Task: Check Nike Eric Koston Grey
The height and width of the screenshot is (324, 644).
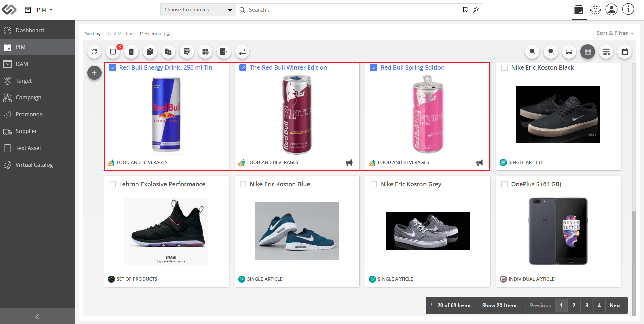Action: click(x=373, y=184)
